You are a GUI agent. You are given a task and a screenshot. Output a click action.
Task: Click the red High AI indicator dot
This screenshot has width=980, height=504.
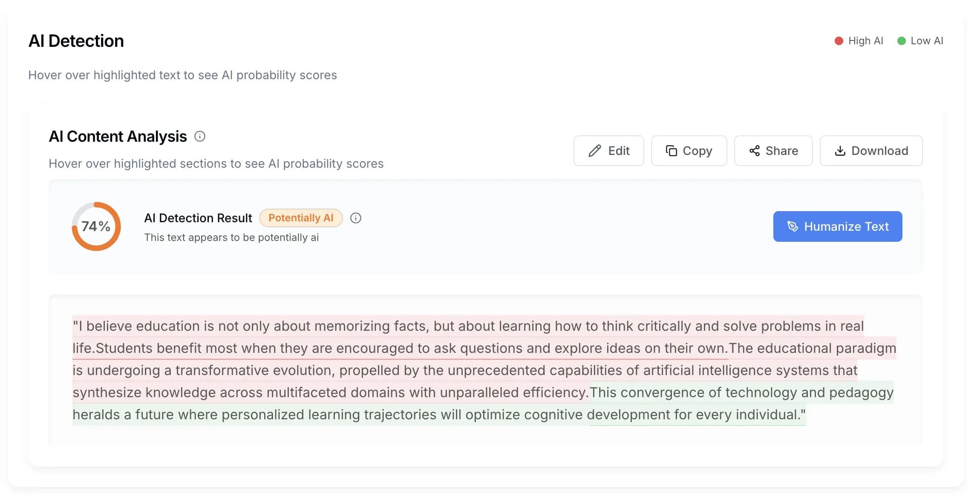(x=838, y=41)
